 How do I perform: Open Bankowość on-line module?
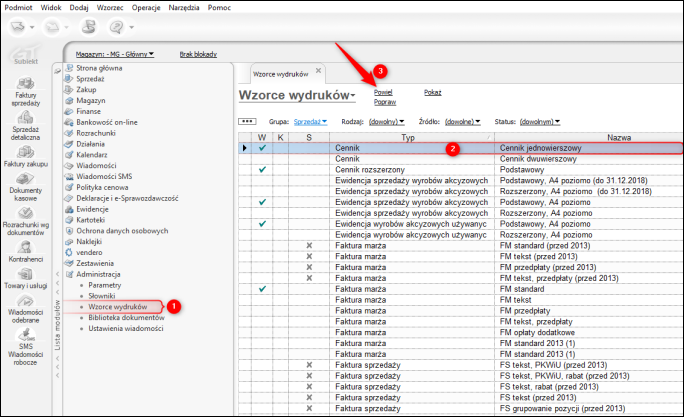click(x=106, y=122)
